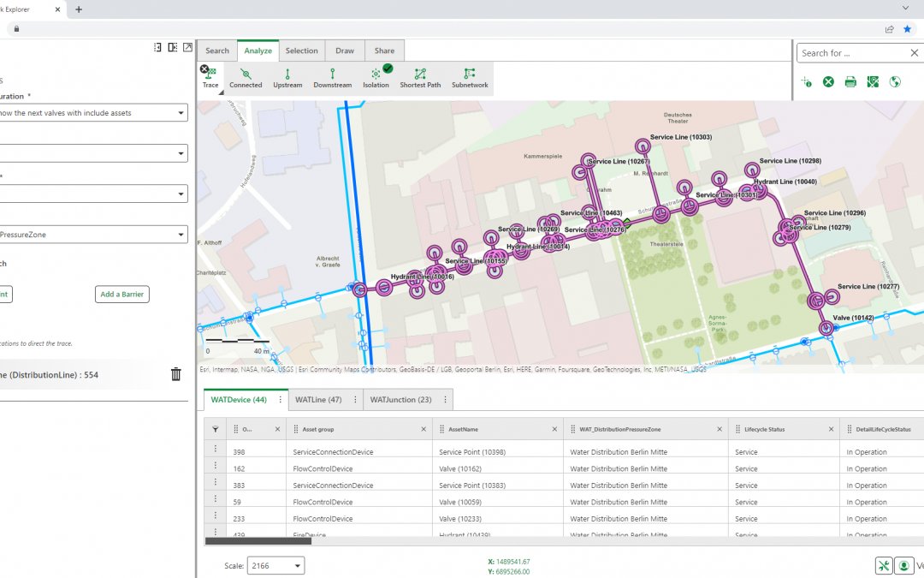Screen dimensions: 924x578
Task: Click the globe icon
Action: click(895, 82)
